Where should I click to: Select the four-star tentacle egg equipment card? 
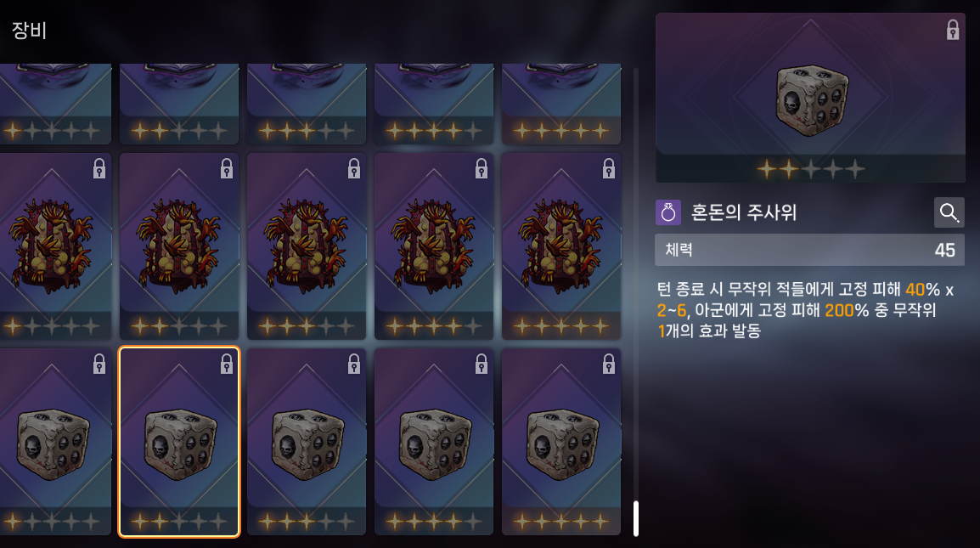(434, 246)
